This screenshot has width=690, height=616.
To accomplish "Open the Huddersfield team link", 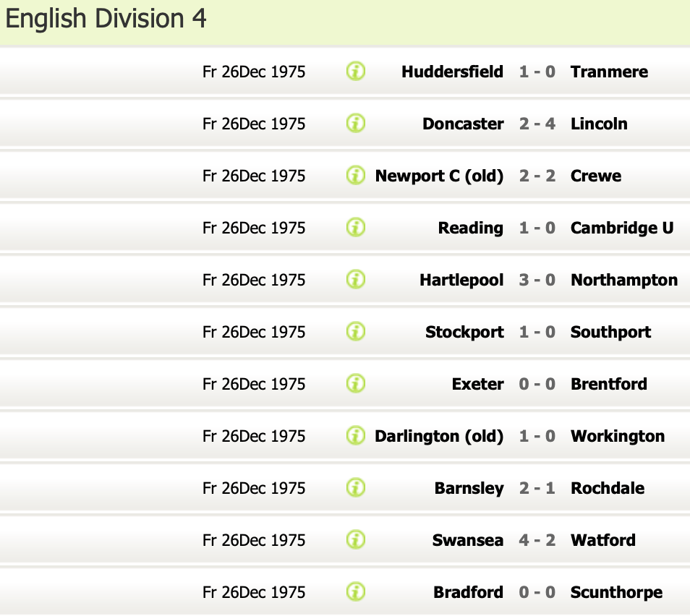I will [452, 72].
